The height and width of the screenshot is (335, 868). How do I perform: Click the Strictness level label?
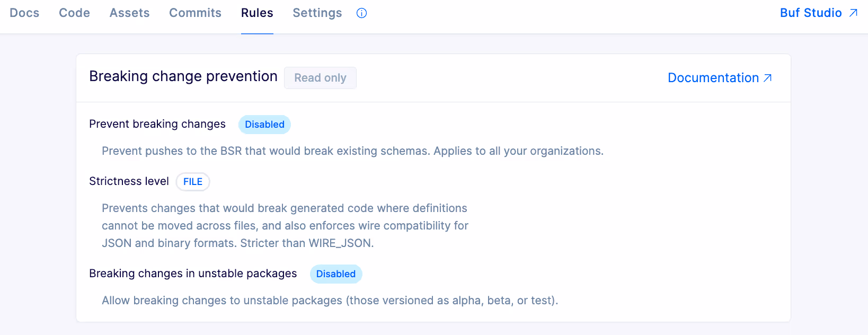[129, 181]
